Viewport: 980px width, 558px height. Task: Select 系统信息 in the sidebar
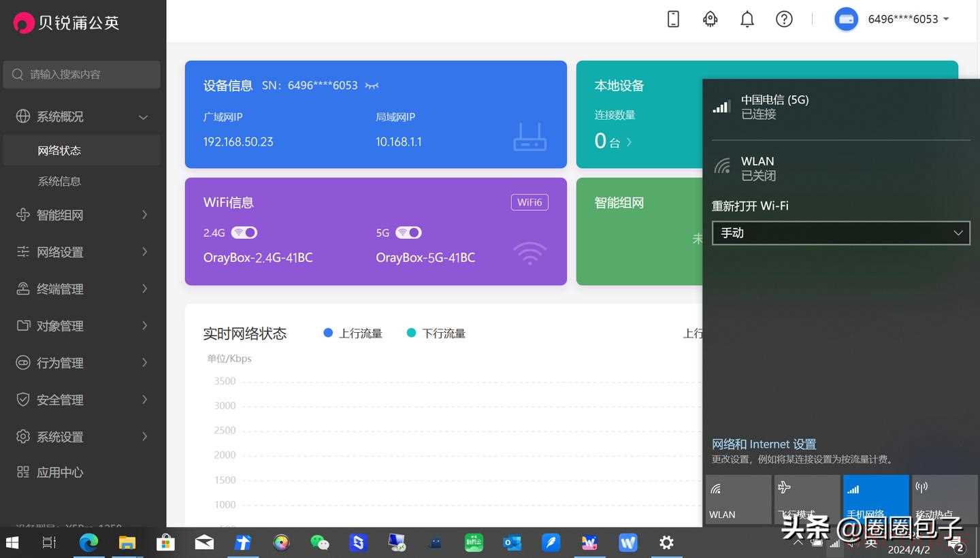click(59, 182)
